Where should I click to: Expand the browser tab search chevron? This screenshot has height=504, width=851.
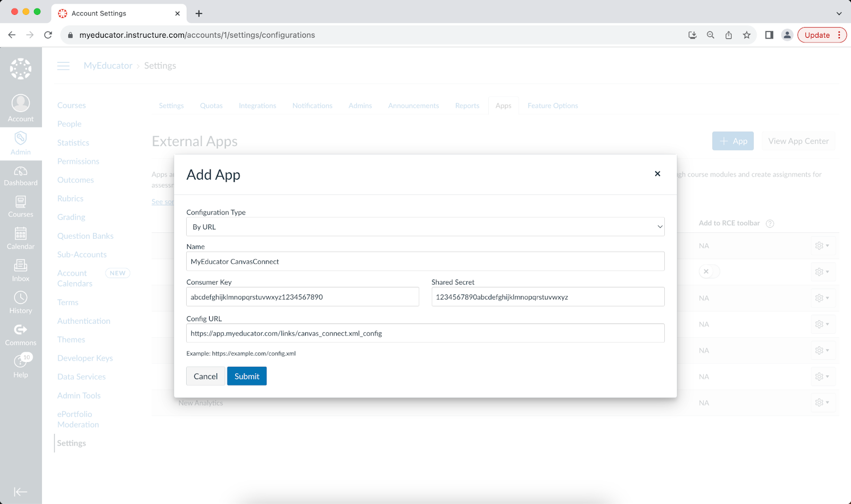pos(839,13)
